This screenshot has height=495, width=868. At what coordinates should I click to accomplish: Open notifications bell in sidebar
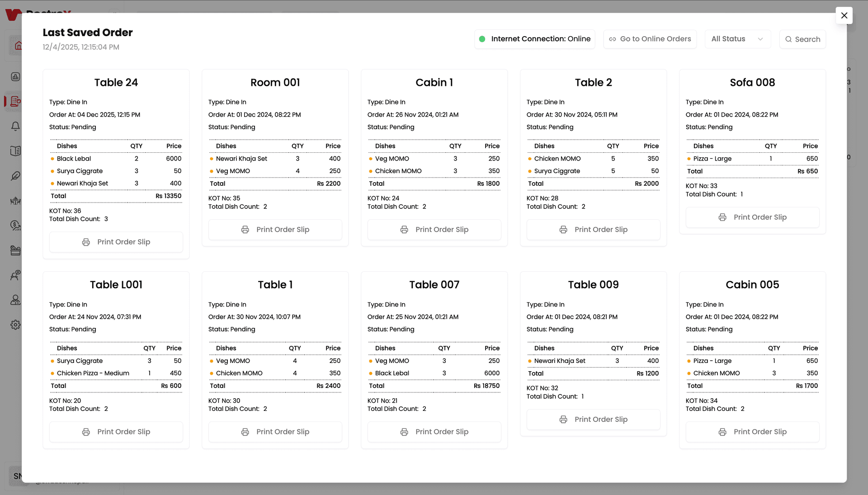pyautogui.click(x=15, y=126)
